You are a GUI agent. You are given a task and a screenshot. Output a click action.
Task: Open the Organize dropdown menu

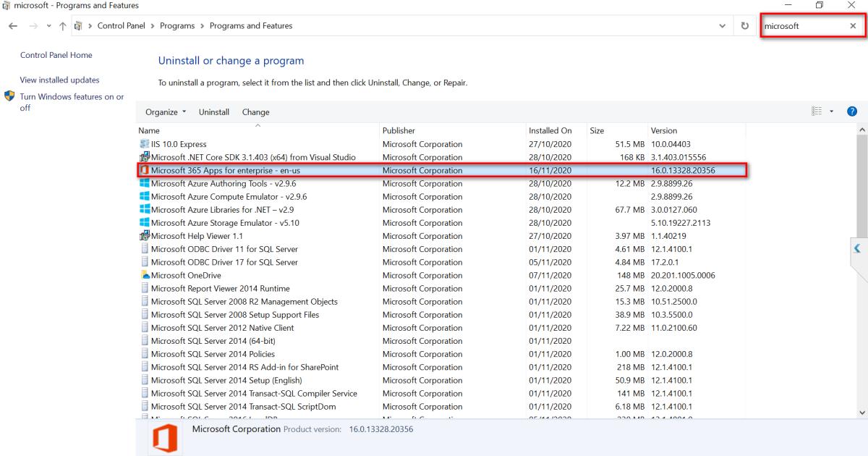click(166, 112)
